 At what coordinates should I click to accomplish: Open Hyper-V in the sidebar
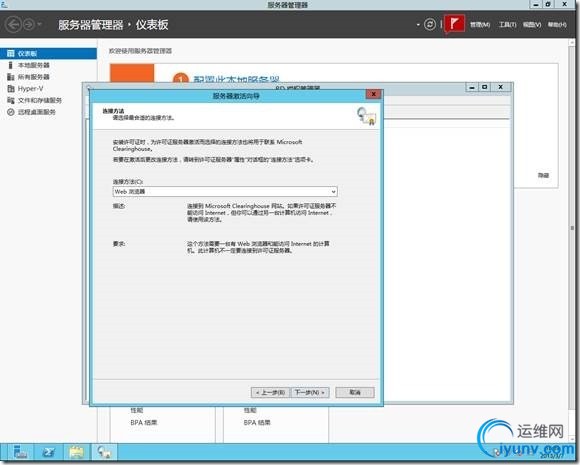pos(30,89)
